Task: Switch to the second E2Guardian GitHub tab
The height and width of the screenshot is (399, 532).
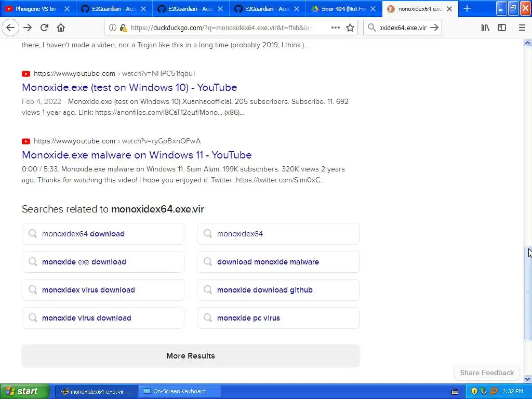Action: [191, 9]
